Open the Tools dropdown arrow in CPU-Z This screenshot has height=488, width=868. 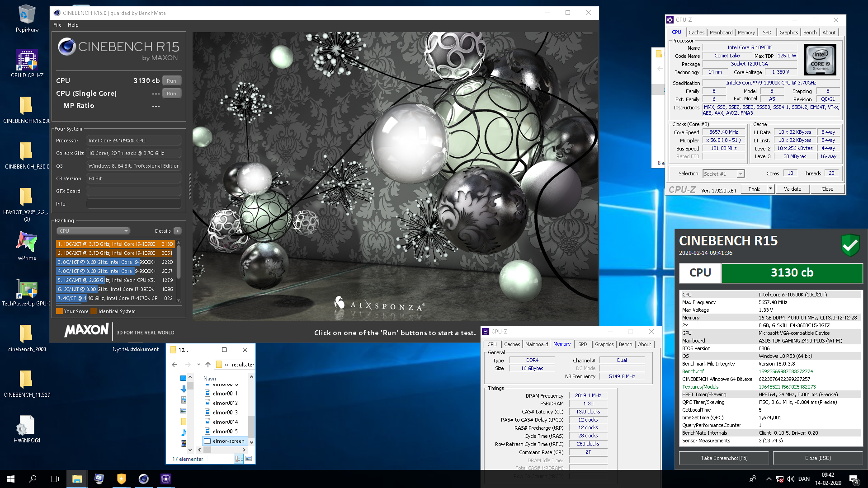(770, 189)
